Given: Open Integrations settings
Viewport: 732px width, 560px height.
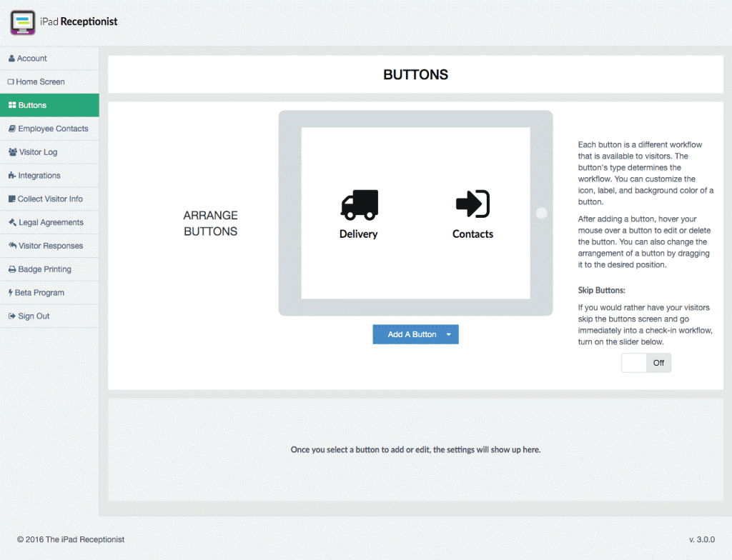Looking at the screenshot, I should pyautogui.click(x=49, y=176).
